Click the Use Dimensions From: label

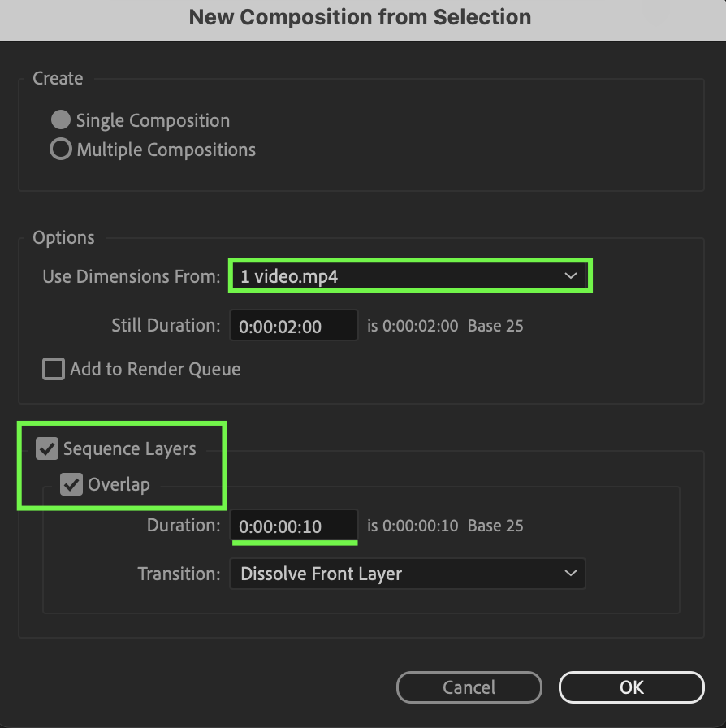tap(131, 276)
